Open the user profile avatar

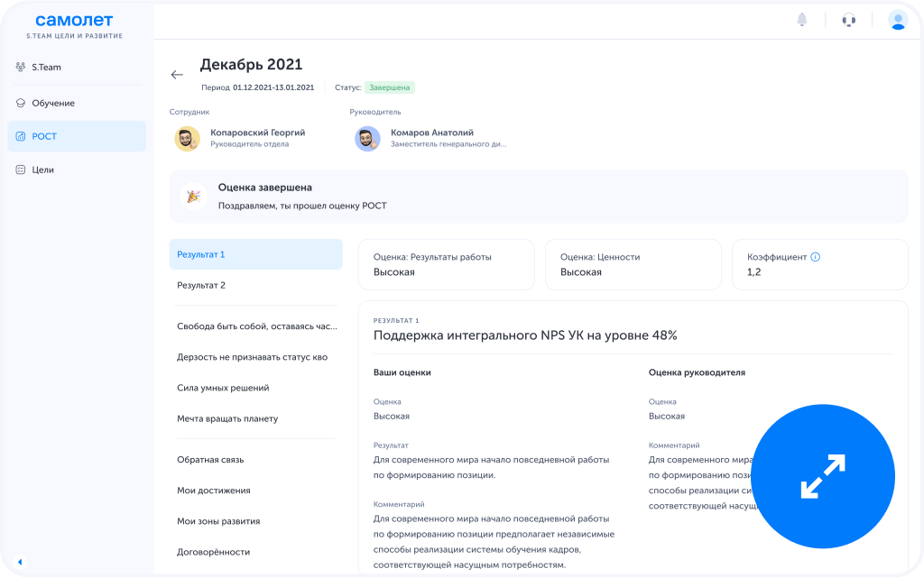[x=897, y=20]
